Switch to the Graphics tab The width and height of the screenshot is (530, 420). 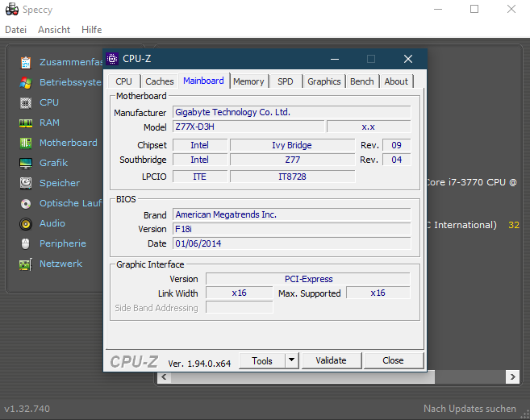323,81
